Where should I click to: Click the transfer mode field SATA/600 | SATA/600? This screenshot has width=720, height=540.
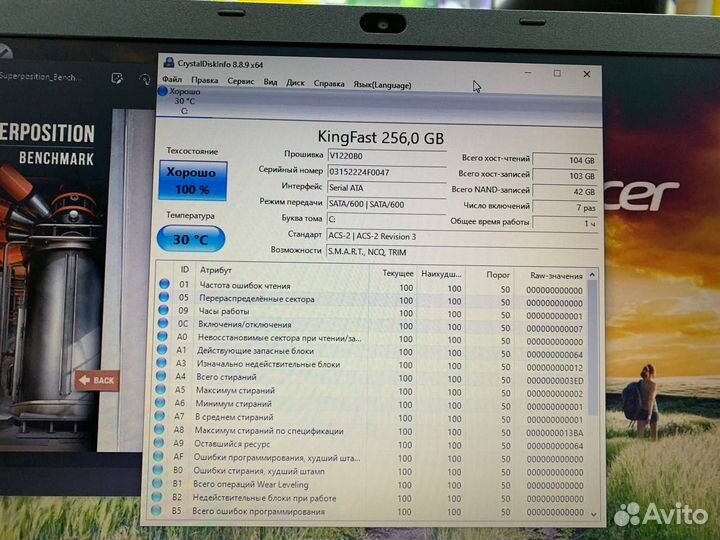pos(386,205)
